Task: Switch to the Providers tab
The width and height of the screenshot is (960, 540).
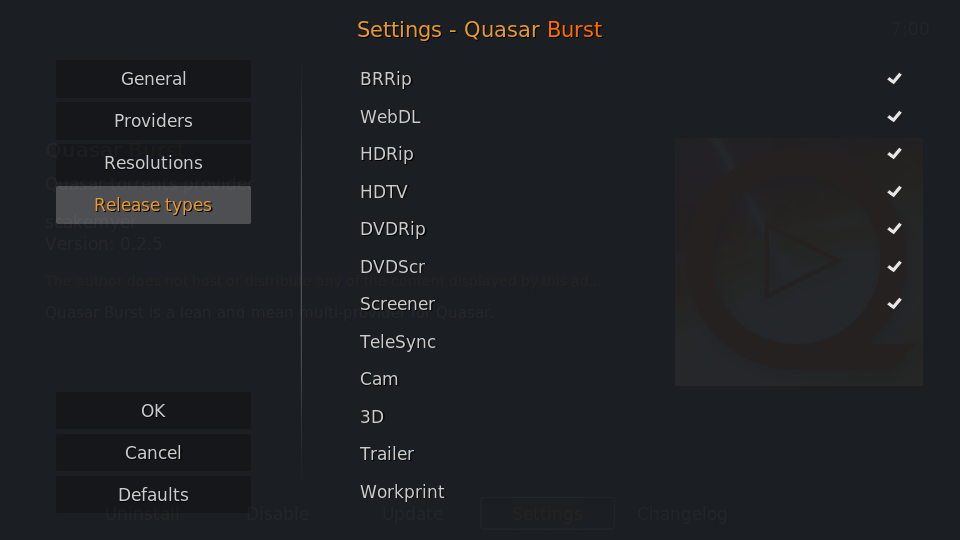Action: pos(153,121)
